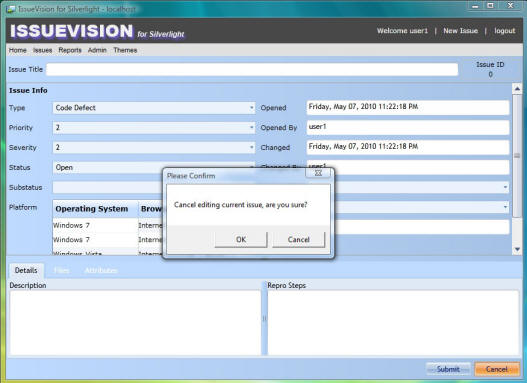527x383 pixels.
Task: Focus the Issue Title input field
Action: pos(252,70)
